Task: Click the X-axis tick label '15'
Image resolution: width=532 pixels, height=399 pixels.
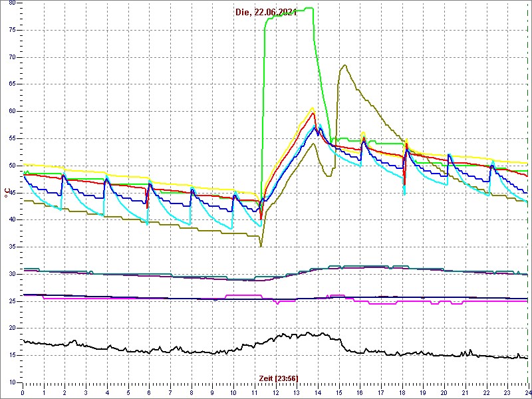Action: pyautogui.click(x=339, y=392)
